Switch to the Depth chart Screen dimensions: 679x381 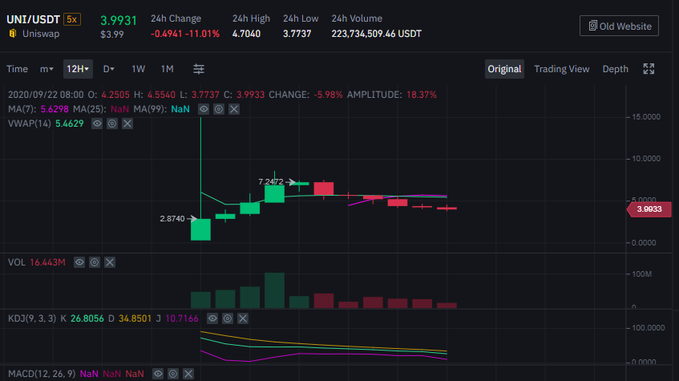[615, 69]
